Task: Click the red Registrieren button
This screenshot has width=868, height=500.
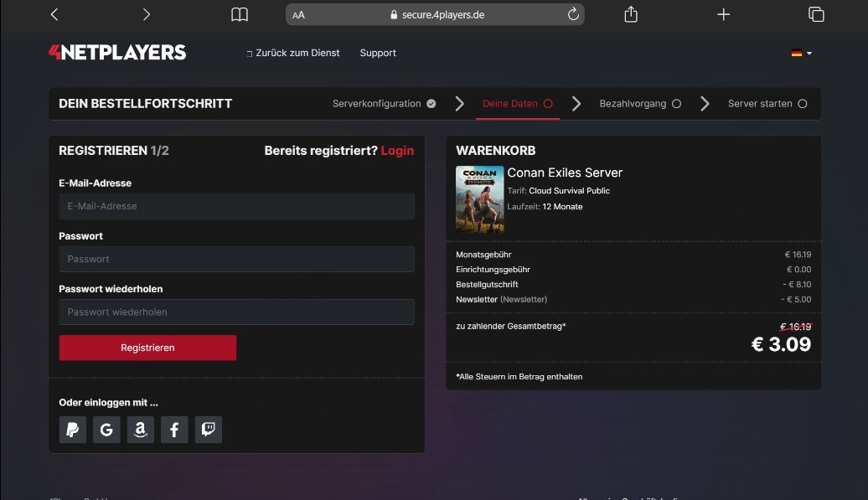Action: [x=147, y=348]
